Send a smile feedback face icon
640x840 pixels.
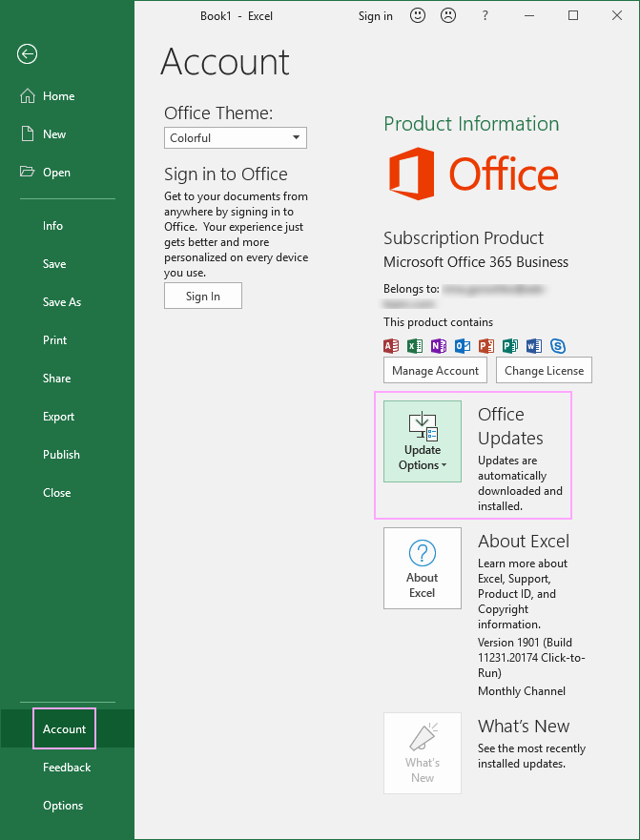click(x=418, y=15)
